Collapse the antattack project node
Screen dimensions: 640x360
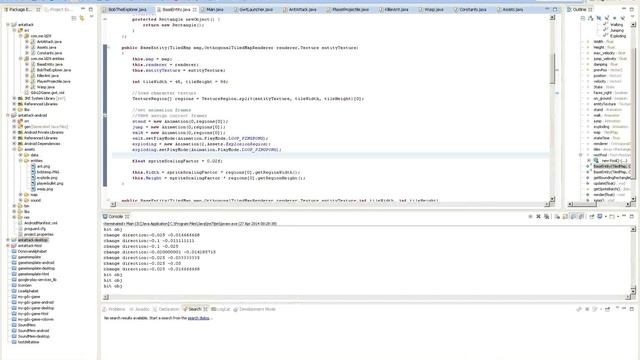click(x=8, y=25)
